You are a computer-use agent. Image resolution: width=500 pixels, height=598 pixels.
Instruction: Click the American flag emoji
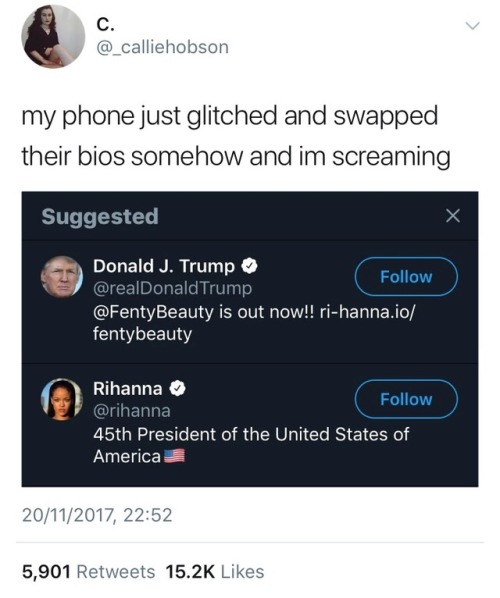coord(174,456)
